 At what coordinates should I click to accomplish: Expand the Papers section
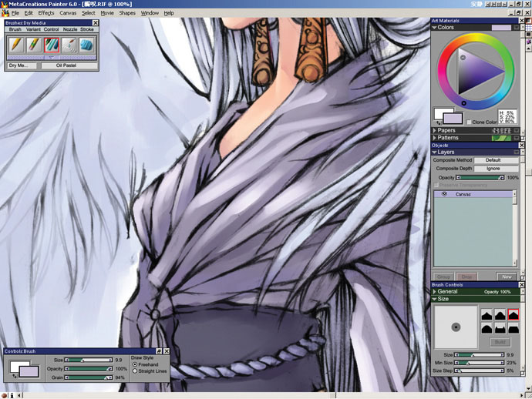coord(434,130)
